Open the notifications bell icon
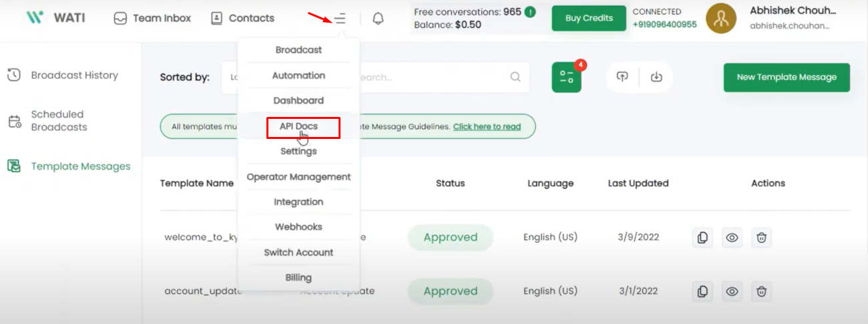The image size is (868, 324). click(x=378, y=19)
